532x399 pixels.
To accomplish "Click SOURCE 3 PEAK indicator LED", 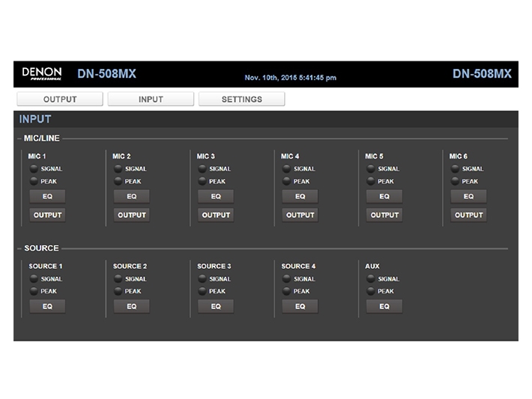I will 202,291.
